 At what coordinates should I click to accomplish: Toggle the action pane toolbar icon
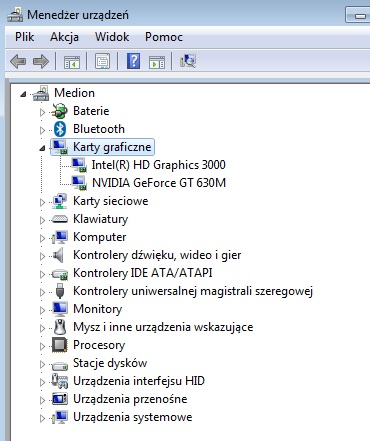click(157, 61)
